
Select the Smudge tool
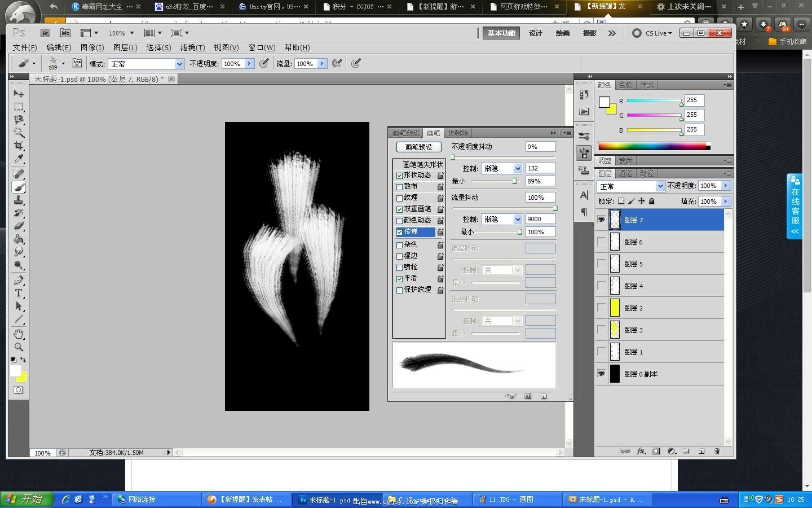(x=19, y=252)
